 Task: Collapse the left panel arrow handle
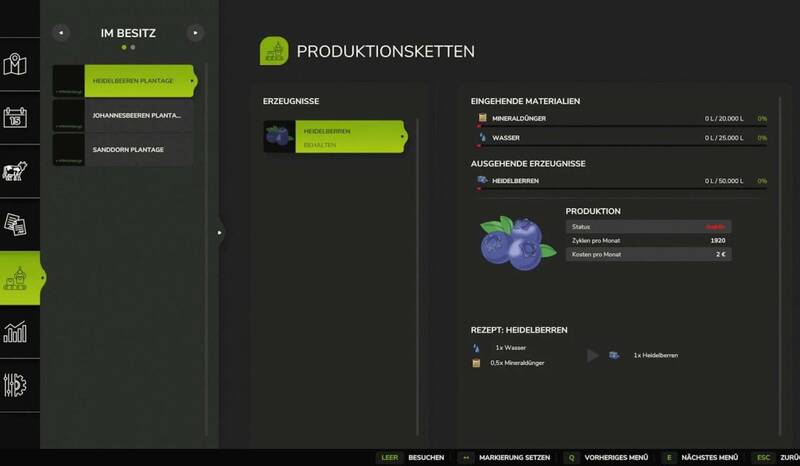(x=220, y=232)
